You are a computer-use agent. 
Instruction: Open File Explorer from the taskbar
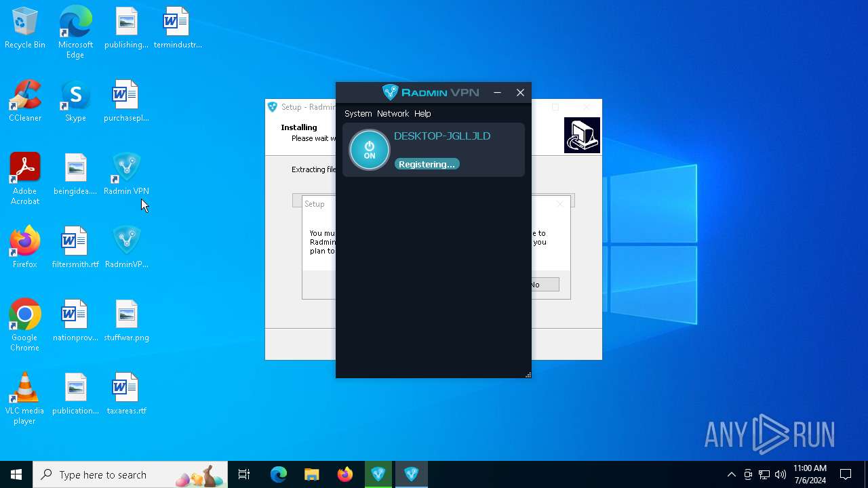click(x=311, y=474)
